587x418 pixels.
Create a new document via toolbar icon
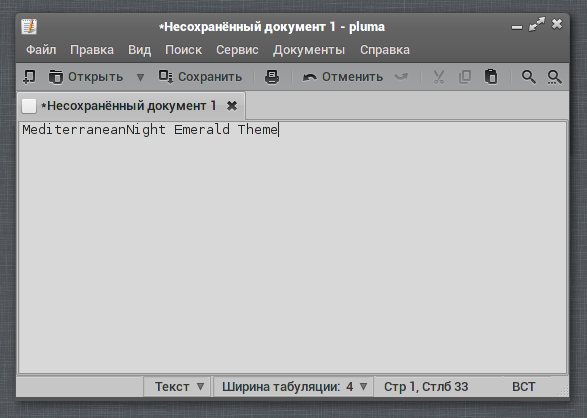(x=29, y=77)
